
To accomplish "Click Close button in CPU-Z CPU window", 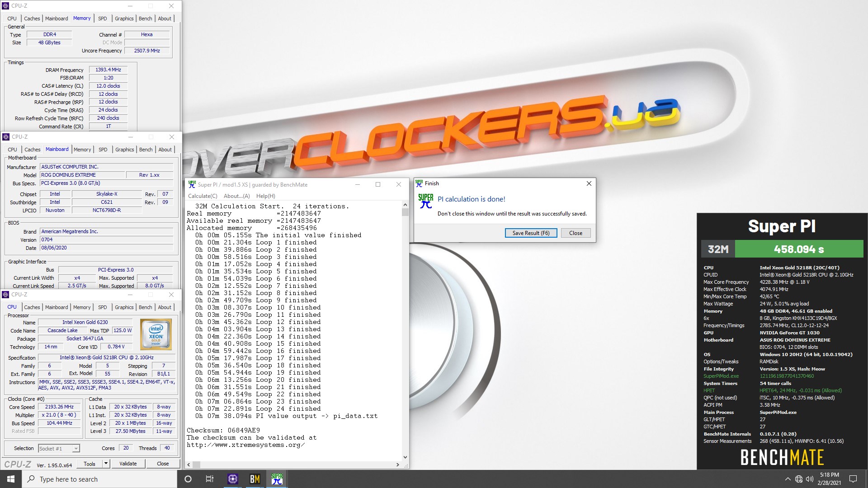I will (163, 464).
